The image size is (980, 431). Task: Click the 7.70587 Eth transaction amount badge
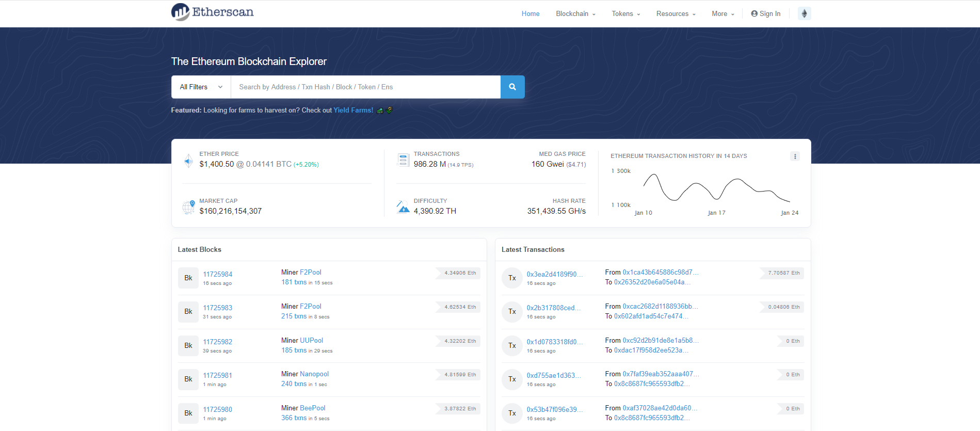tap(782, 273)
